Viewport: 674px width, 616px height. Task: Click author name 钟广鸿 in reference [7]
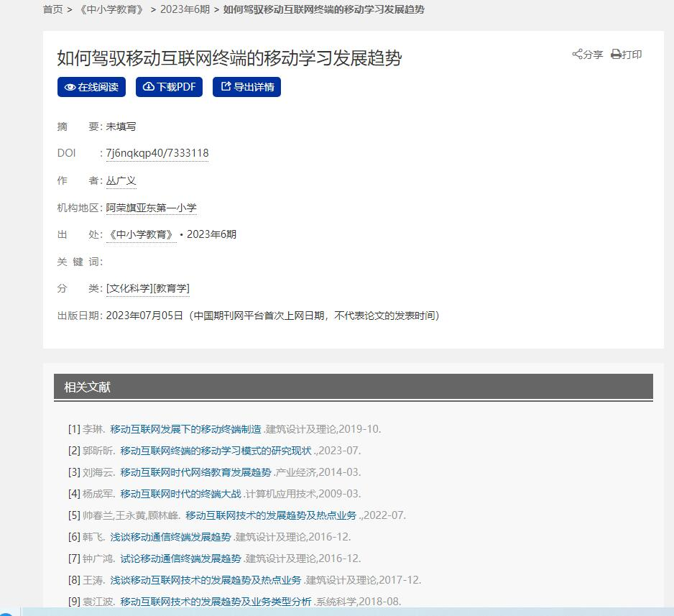(x=98, y=558)
